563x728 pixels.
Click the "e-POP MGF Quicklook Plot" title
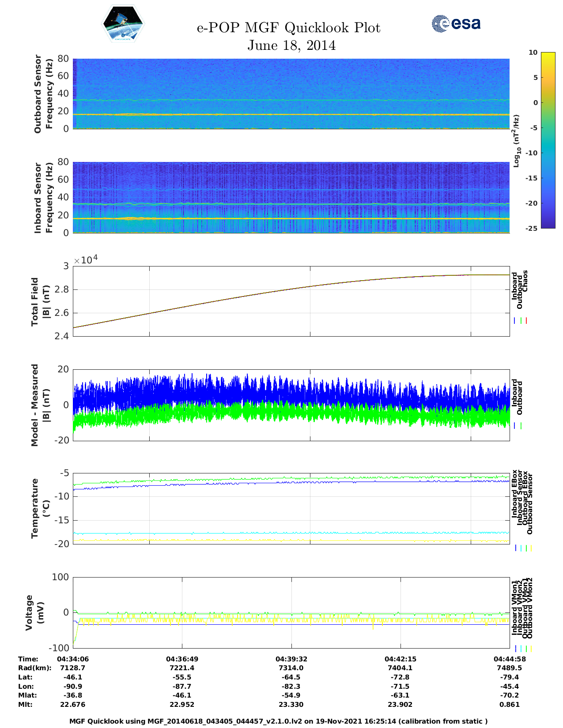(288, 28)
